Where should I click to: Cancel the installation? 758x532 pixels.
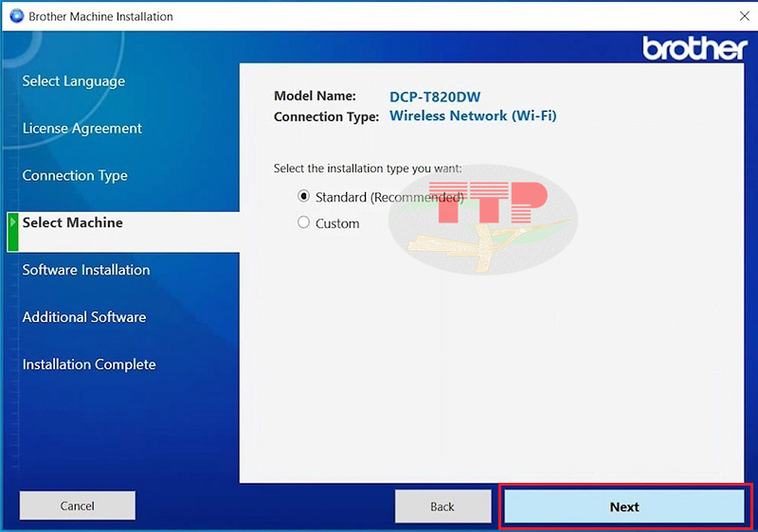(78, 505)
